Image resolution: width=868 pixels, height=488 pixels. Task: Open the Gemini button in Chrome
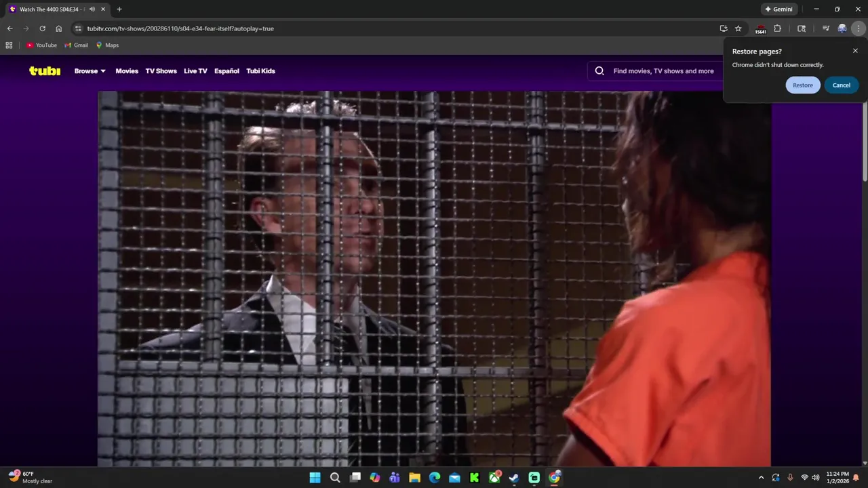point(778,9)
